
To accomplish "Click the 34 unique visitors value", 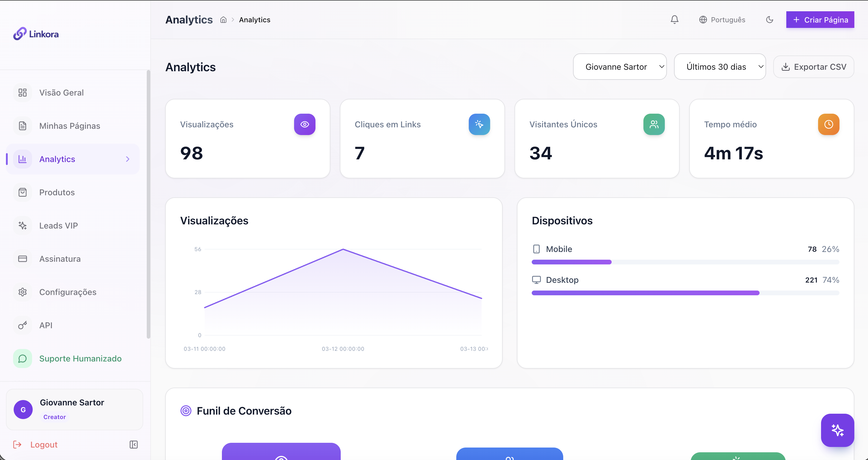I will (x=541, y=153).
